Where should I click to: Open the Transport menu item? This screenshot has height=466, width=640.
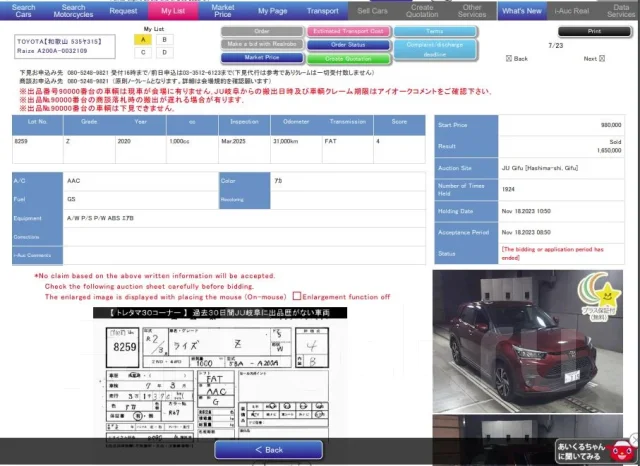322,11
